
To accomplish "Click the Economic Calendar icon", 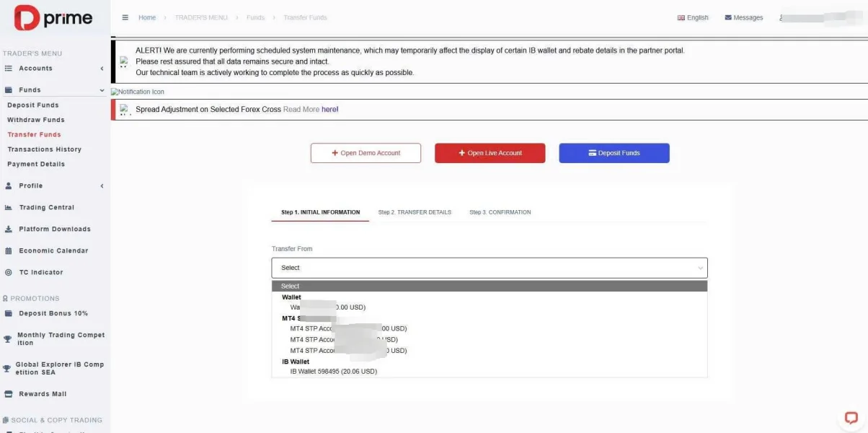I will coord(9,250).
